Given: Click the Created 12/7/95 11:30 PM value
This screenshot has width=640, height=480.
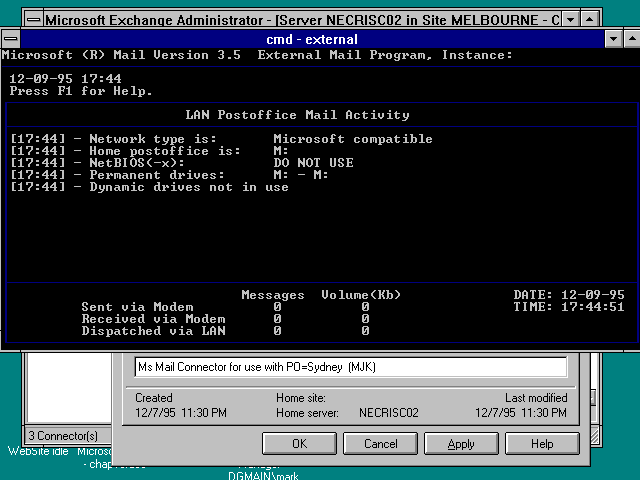Looking at the screenshot, I should point(181,413).
